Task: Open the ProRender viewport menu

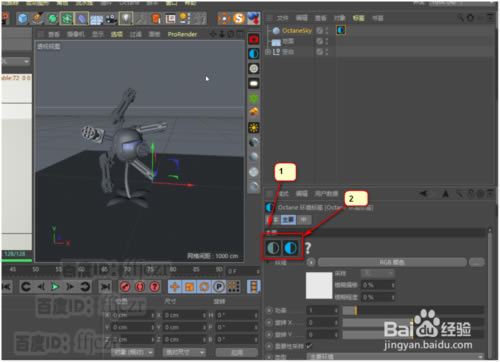Action: point(182,34)
